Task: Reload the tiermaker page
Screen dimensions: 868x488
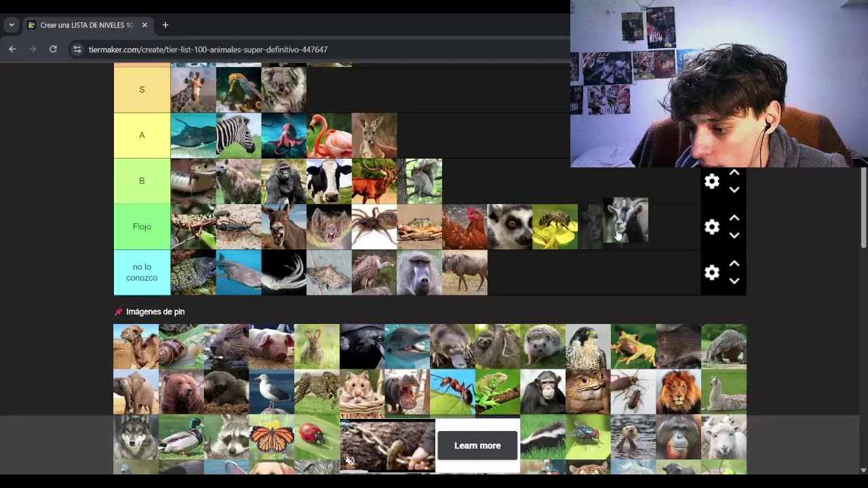Action: (x=53, y=49)
